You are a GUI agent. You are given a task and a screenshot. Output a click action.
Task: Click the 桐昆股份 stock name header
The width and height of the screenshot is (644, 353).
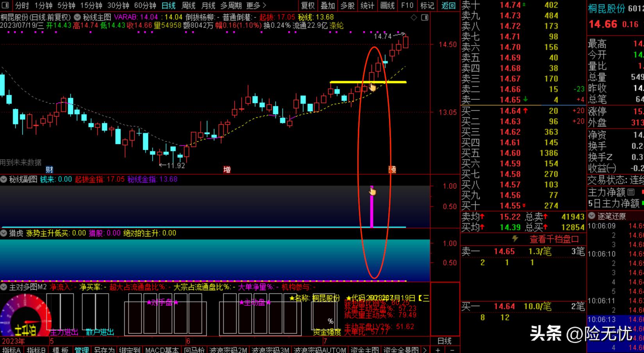pos(607,9)
